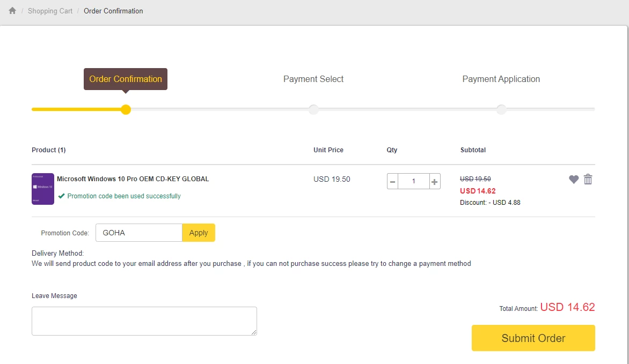This screenshot has width=629, height=364.
Task: Open Microsoft Windows 10 Pro product title
Action: (x=133, y=179)
